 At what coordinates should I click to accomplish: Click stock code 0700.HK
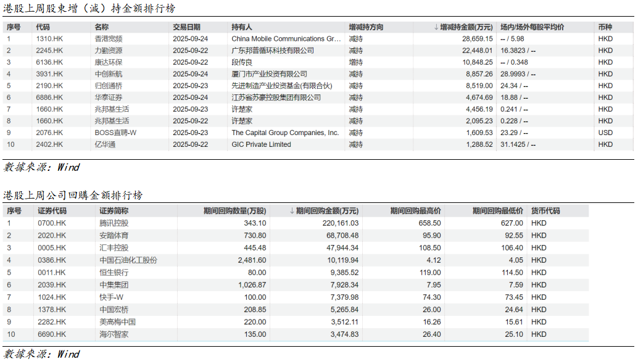coord(52,223)
